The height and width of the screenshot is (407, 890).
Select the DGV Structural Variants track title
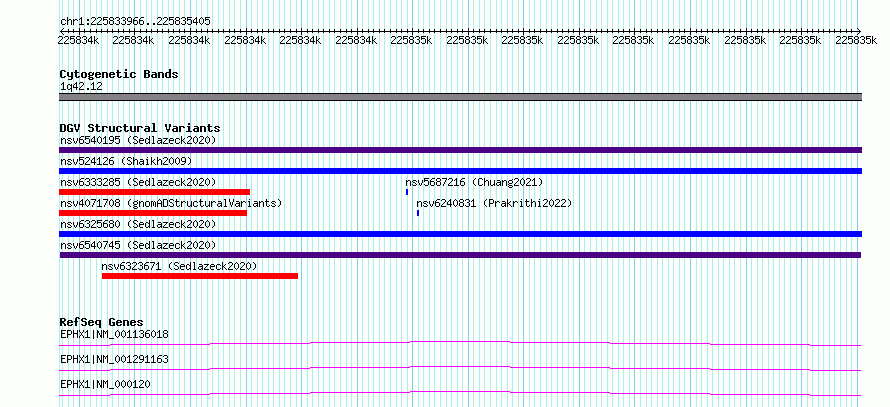[140, 128]
